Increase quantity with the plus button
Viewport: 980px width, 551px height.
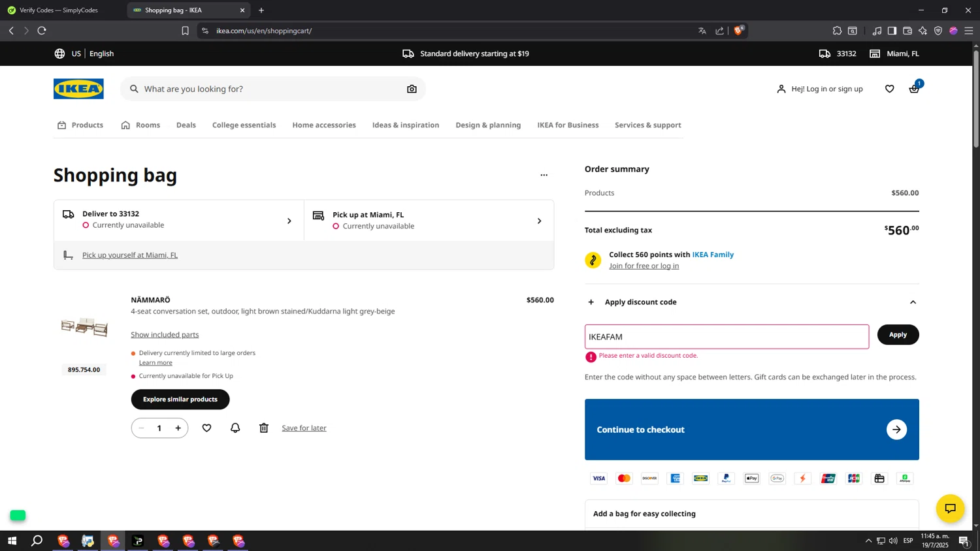coord(178,428)
